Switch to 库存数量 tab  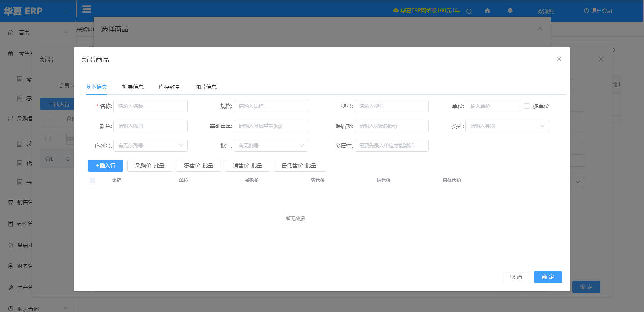(169, 87)
